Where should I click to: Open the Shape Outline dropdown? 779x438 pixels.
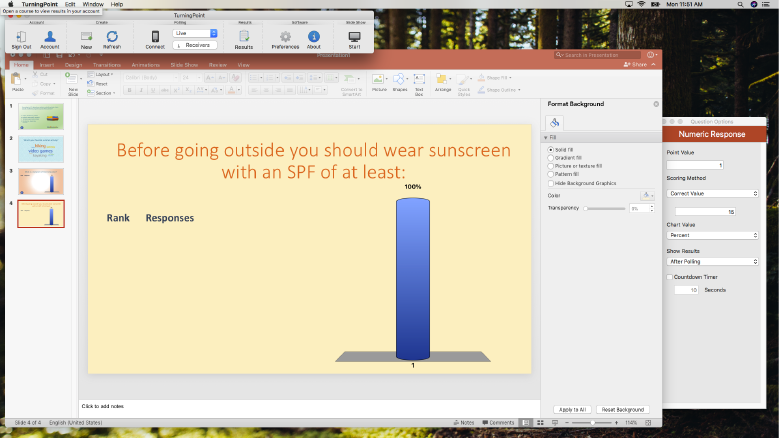[499, 90]
